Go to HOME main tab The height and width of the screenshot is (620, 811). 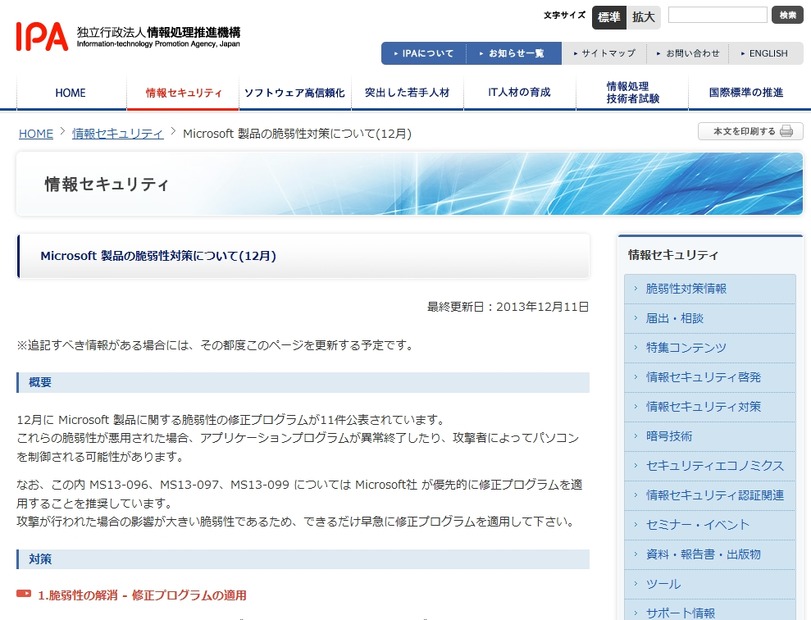pos(71,93)
